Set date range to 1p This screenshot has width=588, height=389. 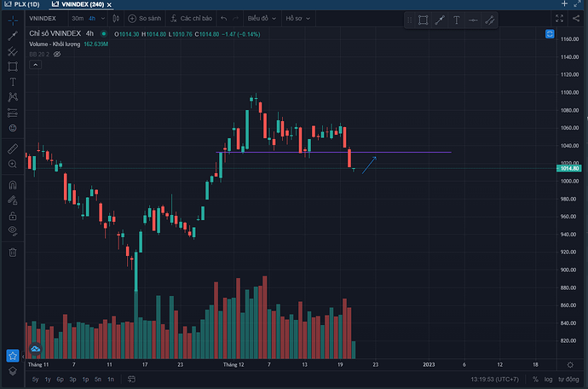85,380
